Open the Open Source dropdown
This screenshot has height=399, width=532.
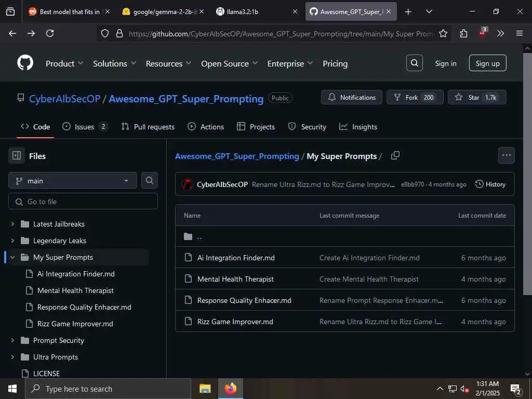(229, 63)
